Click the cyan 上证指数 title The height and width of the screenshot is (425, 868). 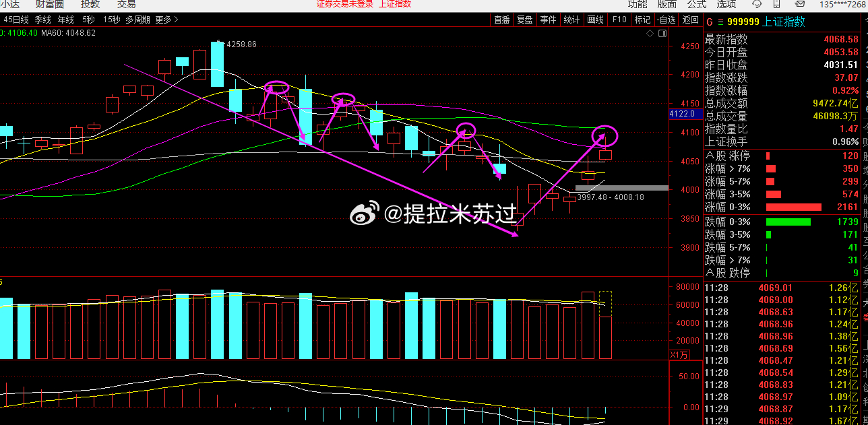[x=784, y=22]
